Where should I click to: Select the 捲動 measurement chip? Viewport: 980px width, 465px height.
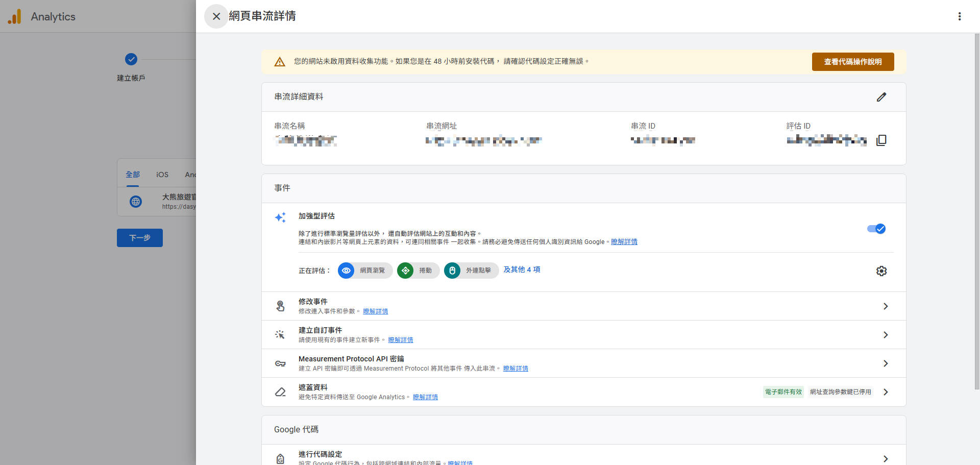point(405,271)
